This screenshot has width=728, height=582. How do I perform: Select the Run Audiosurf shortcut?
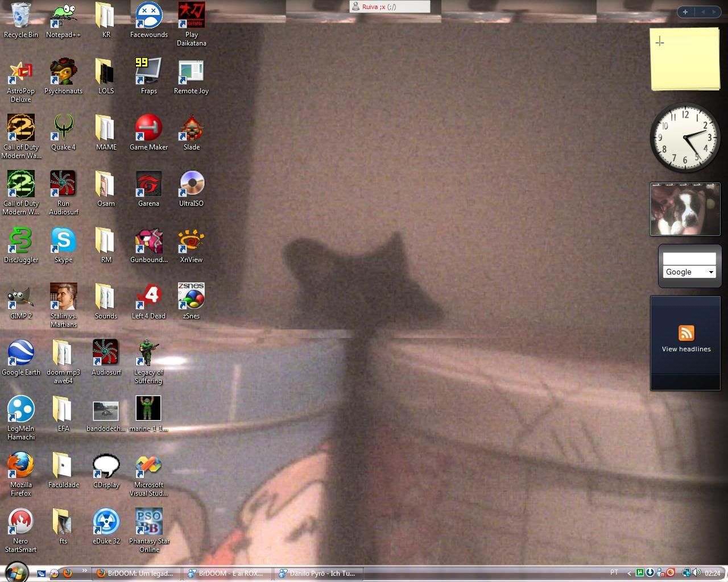[63, 193]
